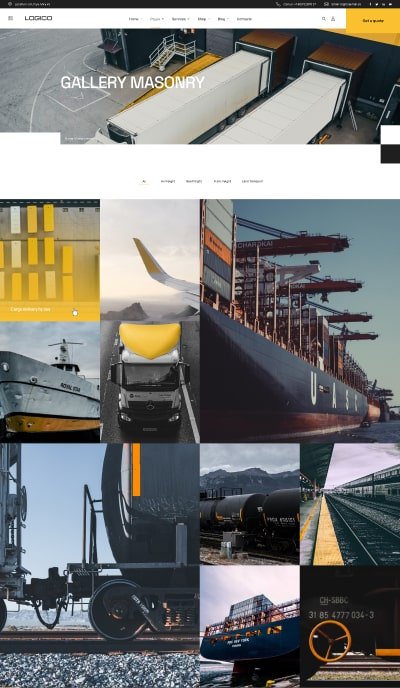Expand the Pages menu dropdown
The width and height of the screenshot is (400, 688).
[x=157, y=19]
